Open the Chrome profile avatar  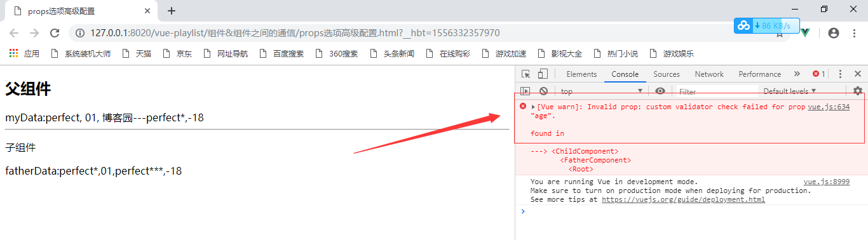[x=834, y=33]
